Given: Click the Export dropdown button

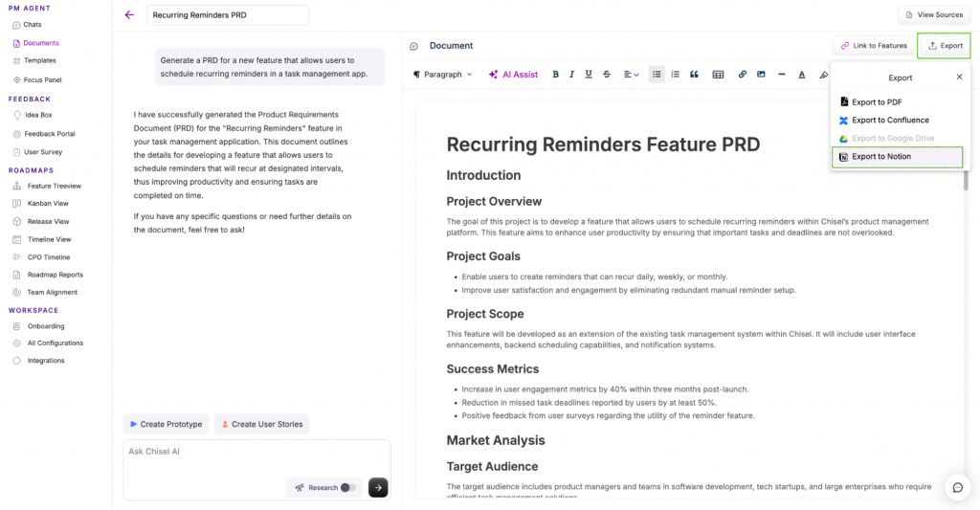Looking at the screenshot, I should pyautogui.click(x=944, y=45).
